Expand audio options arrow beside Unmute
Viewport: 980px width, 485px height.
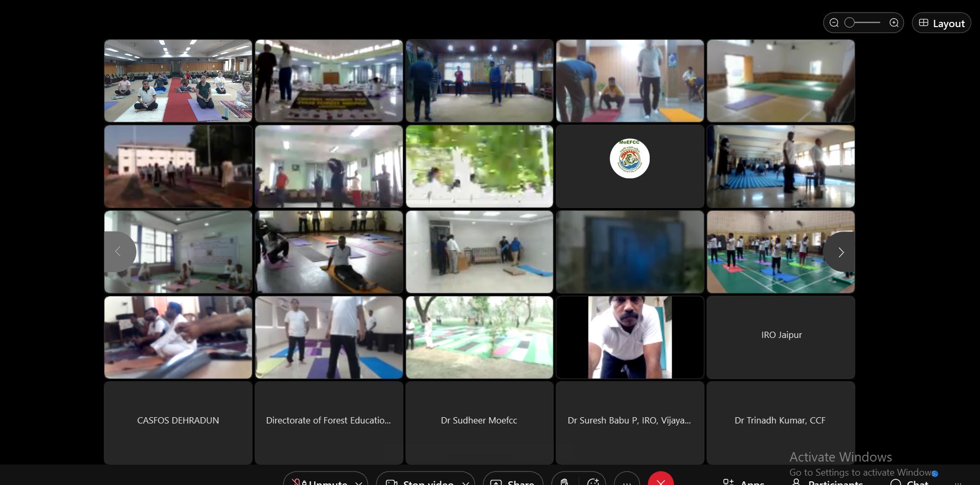359,482
